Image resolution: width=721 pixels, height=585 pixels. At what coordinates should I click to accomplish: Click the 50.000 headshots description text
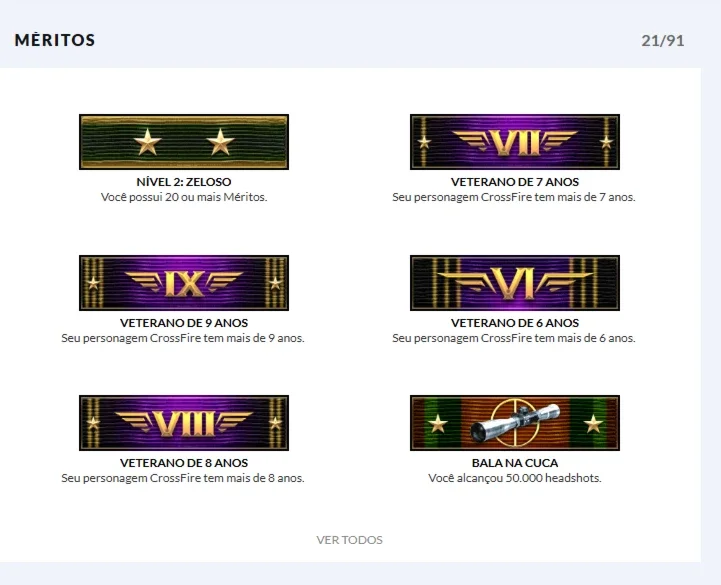pyautogui.click(x=515, y=478)
